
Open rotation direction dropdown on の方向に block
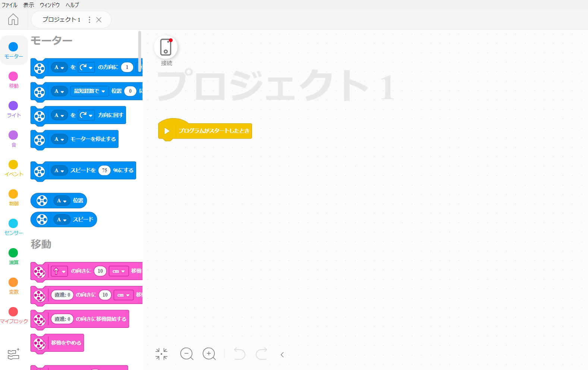tap(86, 67)
